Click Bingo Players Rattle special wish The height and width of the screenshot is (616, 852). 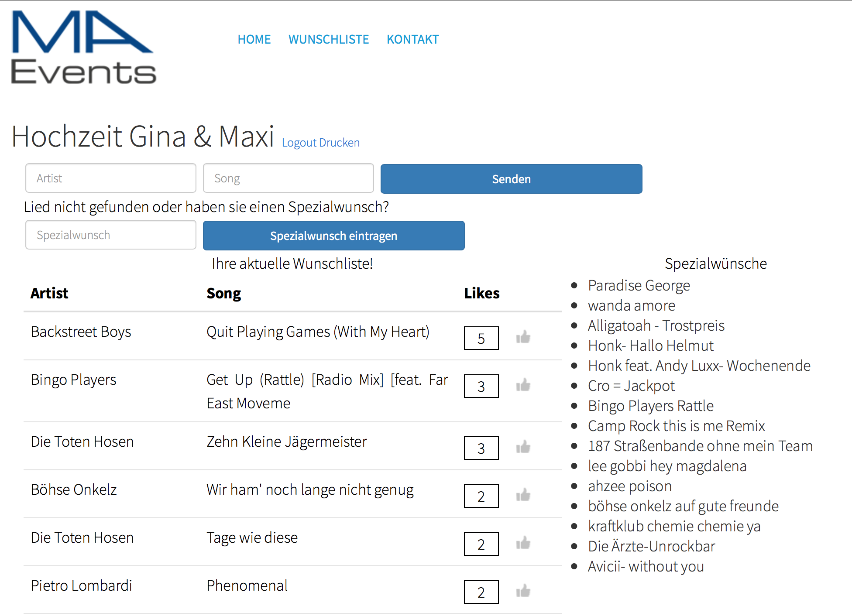[651, 406]
